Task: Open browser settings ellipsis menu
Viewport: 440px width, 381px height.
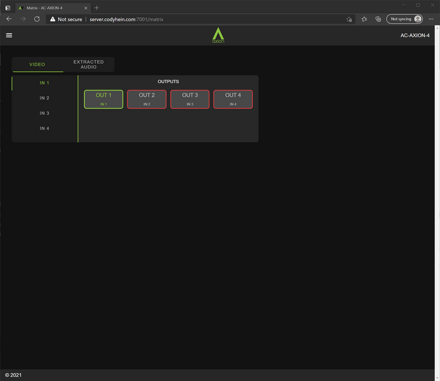Action: (431, 19)
